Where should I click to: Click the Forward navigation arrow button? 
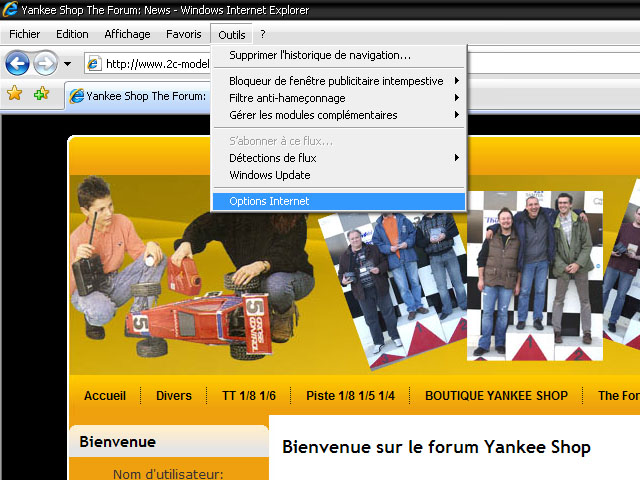pyautogui.click(x=45, y=63)
